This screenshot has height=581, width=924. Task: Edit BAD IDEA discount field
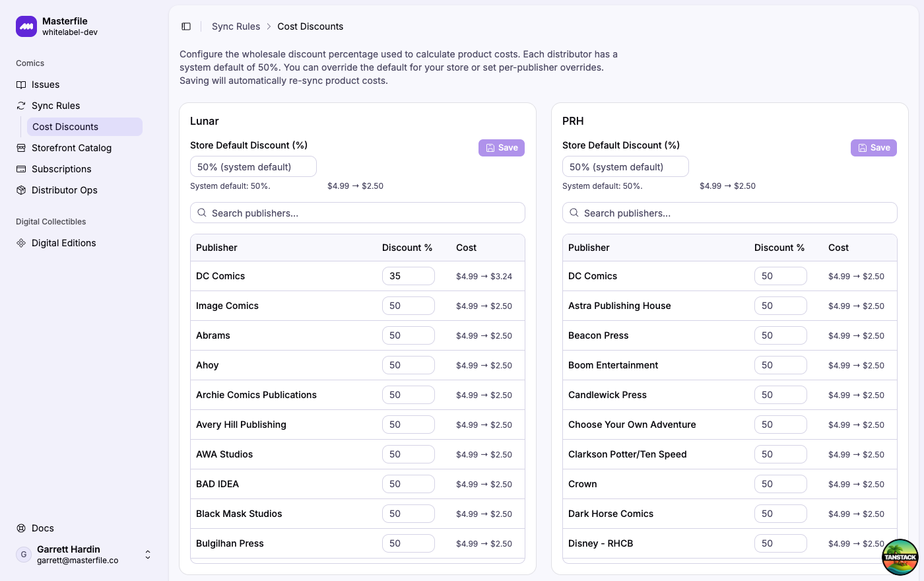point(409,484)
